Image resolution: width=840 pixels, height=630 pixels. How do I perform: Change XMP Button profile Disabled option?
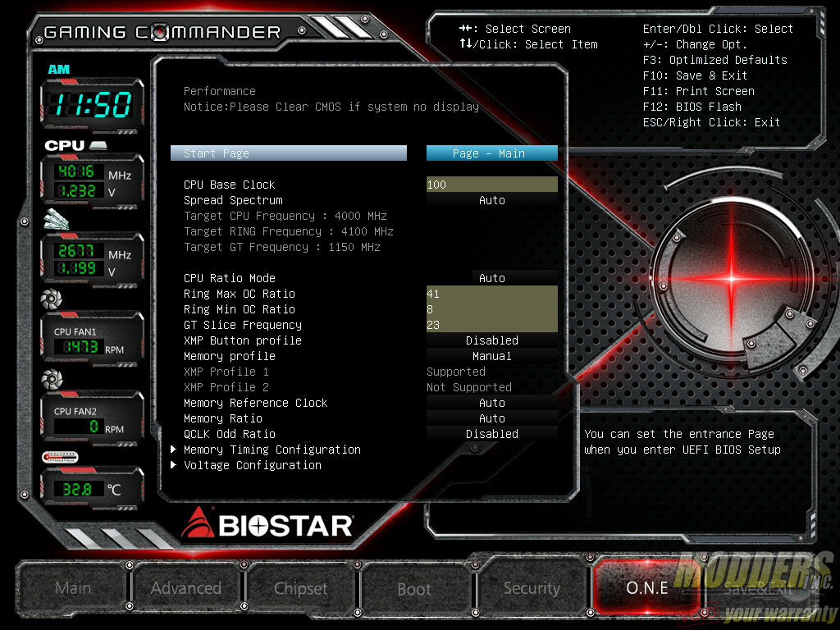pyautogui.click(x=492, y=340)
